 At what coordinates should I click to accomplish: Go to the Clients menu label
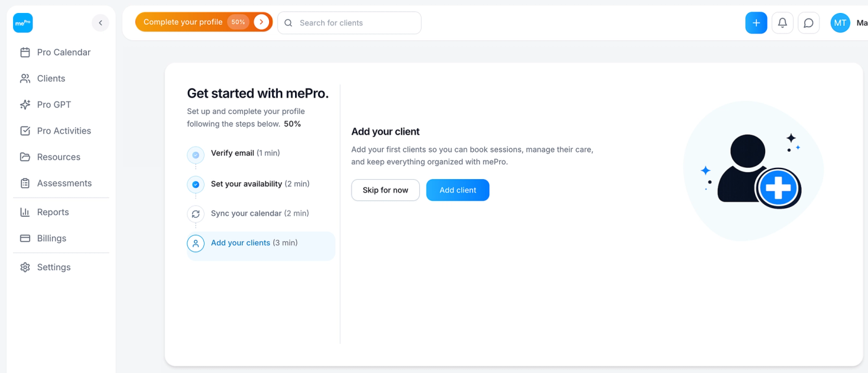51,79
